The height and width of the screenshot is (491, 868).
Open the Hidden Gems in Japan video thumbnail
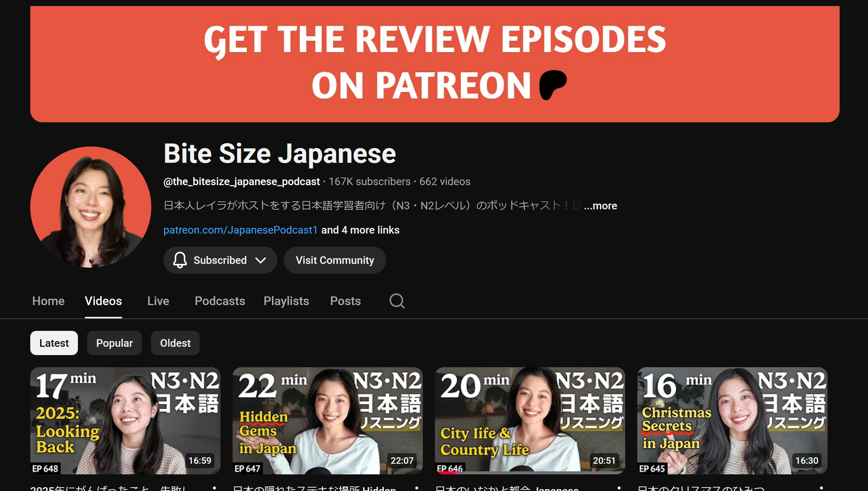[328, 420]
